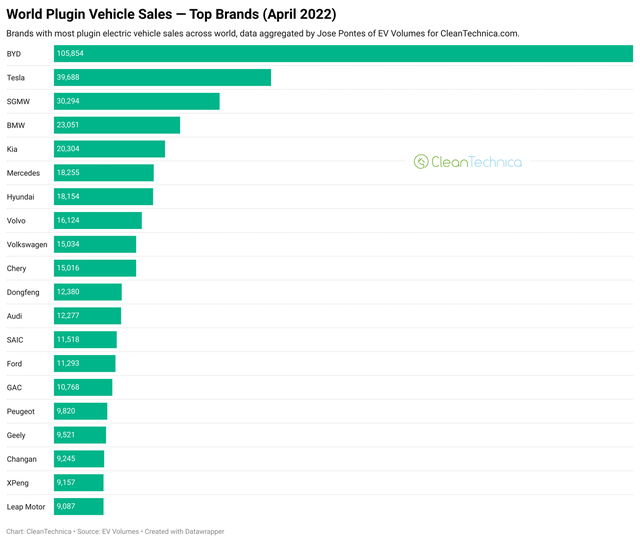Viewport: 640px width, 542px height.
Task: Select the Chery bar showing 15,016
Action: coord(95,268)
